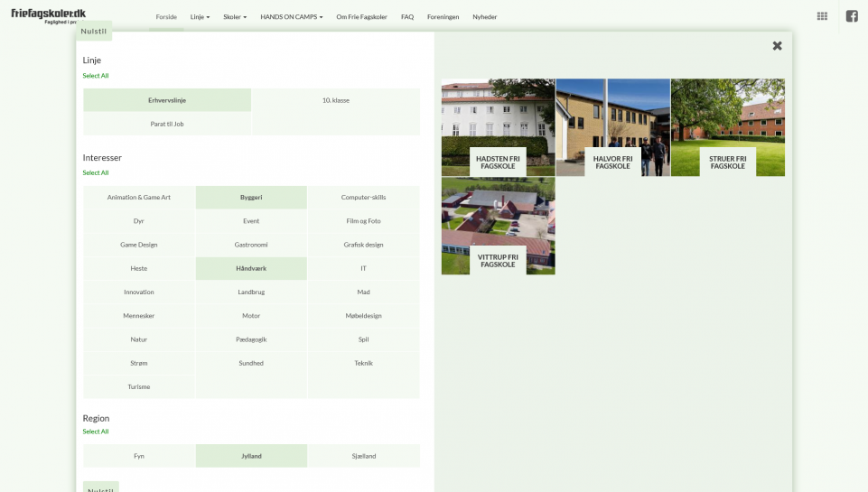This screenshot has height=492, width=868.
Task: Toggle the Motor interest
Action: point(251,316)
